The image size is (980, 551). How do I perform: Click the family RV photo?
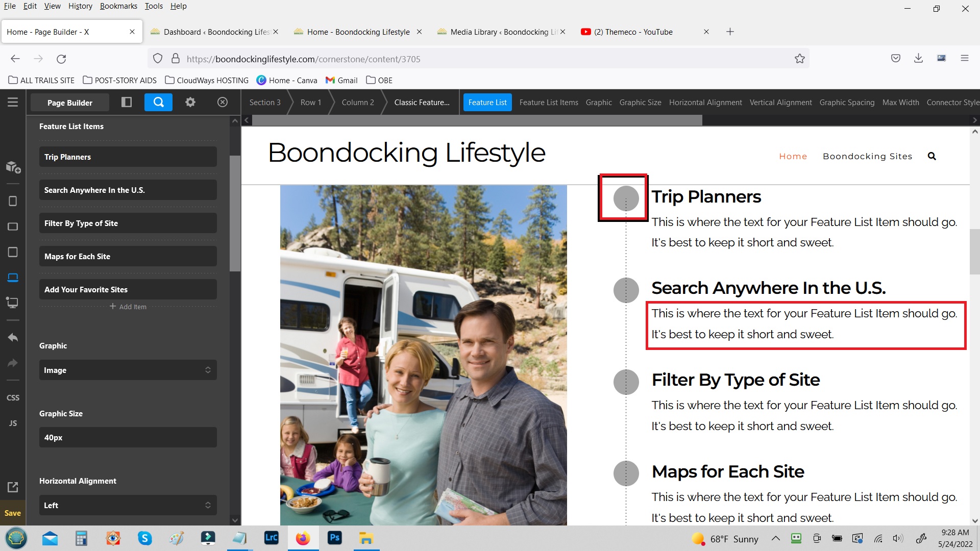tap(423, 355)
